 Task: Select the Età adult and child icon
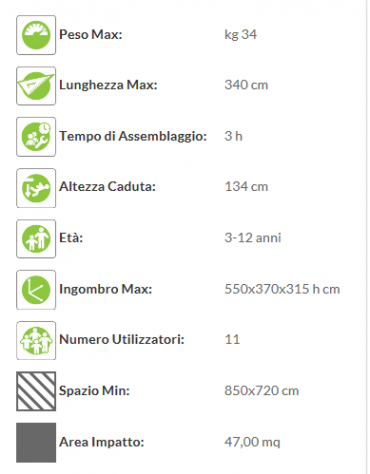click(36, 239)
